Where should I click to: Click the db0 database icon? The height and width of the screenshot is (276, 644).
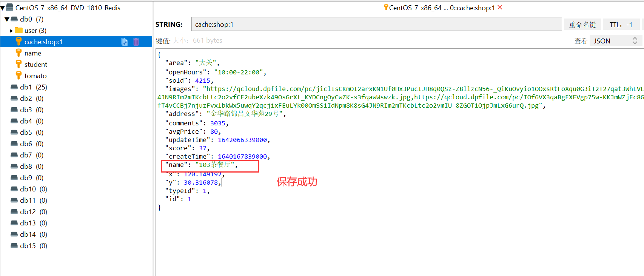click(14, 19)
